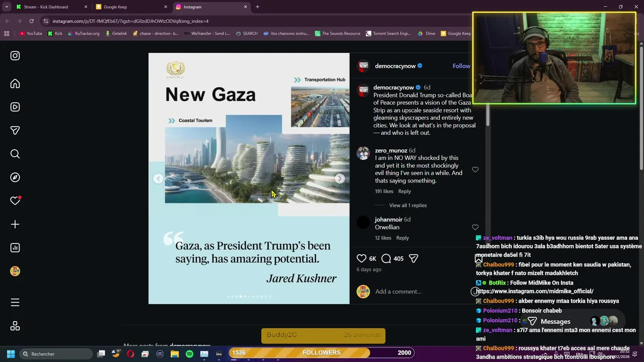Open direct messages icon in sidebar
This screenshot has height=362, width=644.
pos(15,131)
